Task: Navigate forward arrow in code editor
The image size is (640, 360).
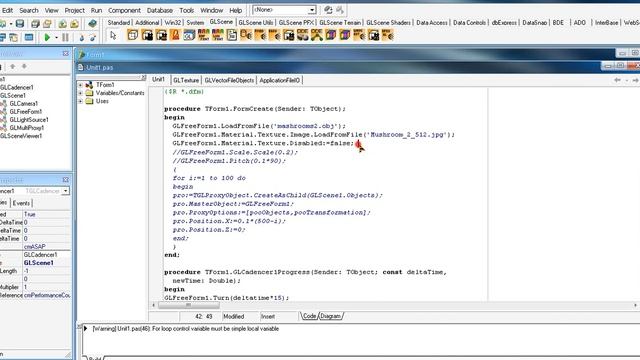Action: pyautogui.click(x=635, y=80)
